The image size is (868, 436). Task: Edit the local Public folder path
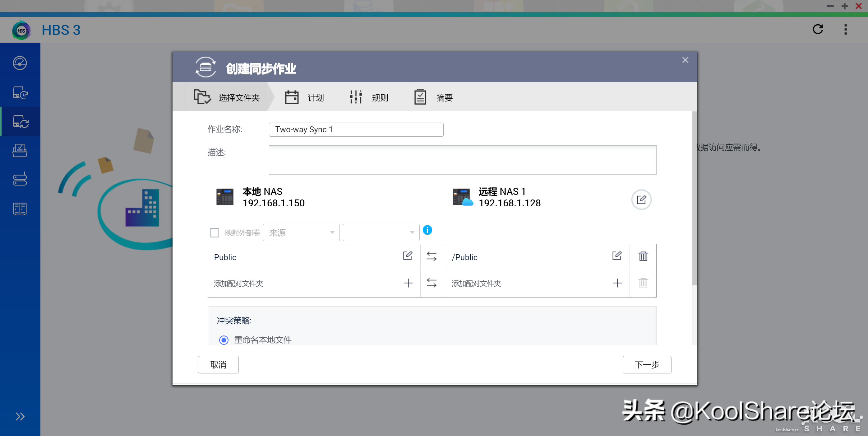[x=407, y=256]
